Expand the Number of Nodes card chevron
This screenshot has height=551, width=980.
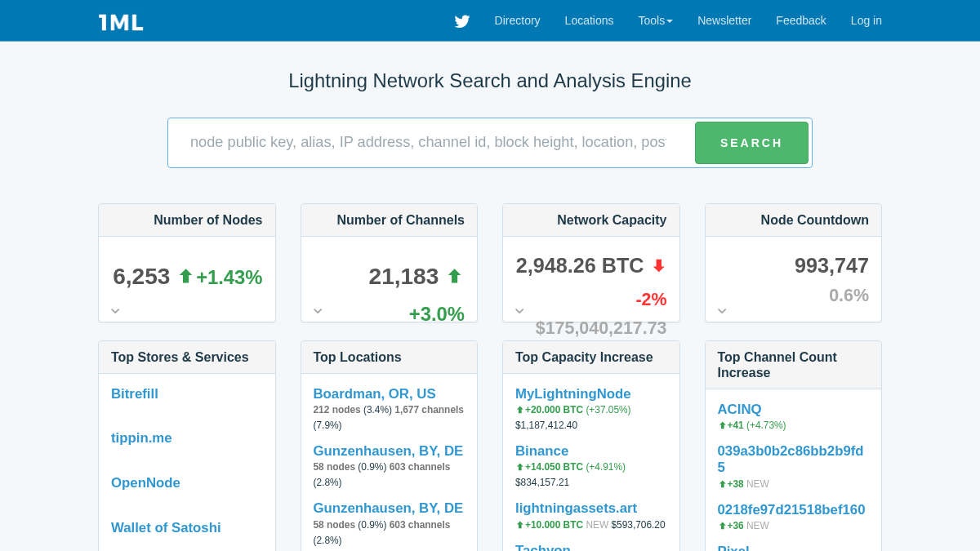pyautogui.click(x=115, y=311)
